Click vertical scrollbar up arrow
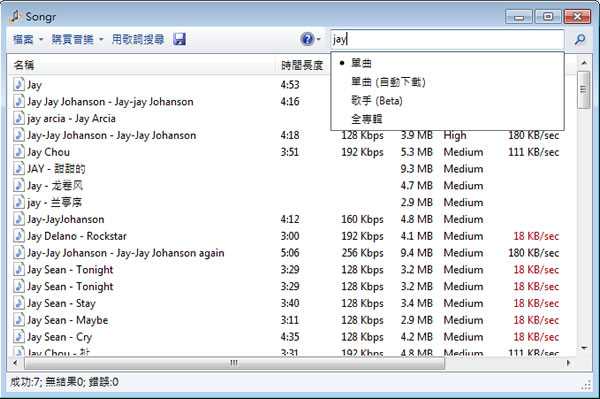 tap(584, 62)
